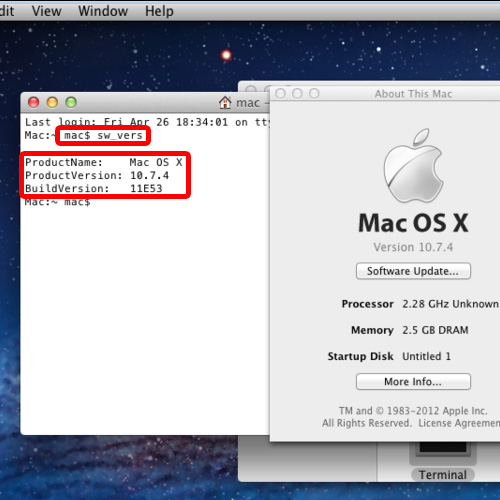The width and height of the screenshot is (500, 500).
Task: Click the sw_vers command in Terminal
Action: pyautogui.click(x=120, y=136)
